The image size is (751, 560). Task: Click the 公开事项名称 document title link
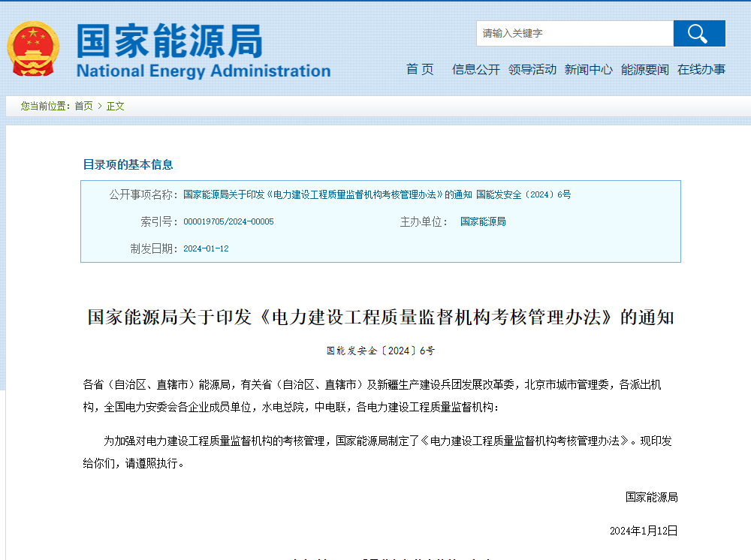pos(377,194)
